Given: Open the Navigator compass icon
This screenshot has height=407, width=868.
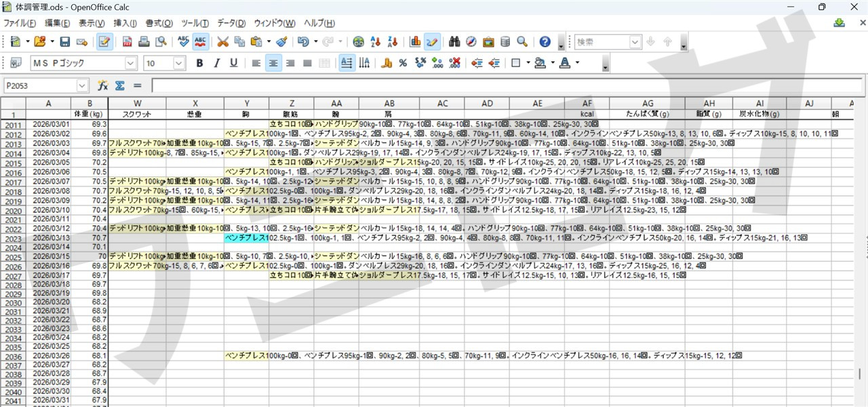Looking at the screenshot, I should pos(471,42).
